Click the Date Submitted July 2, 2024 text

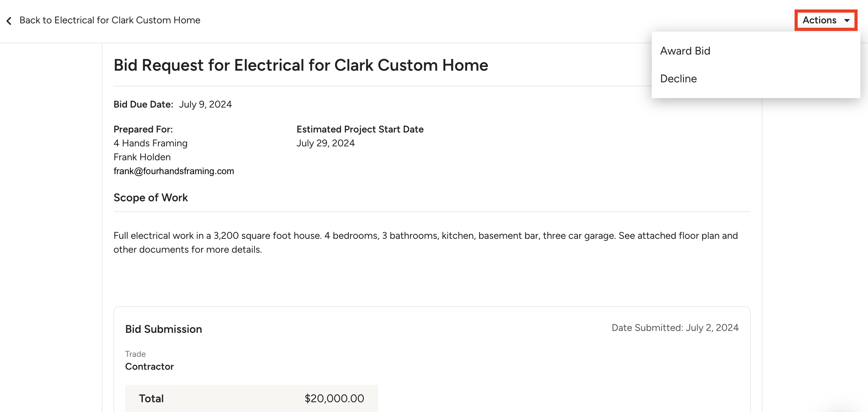point(675,328)
